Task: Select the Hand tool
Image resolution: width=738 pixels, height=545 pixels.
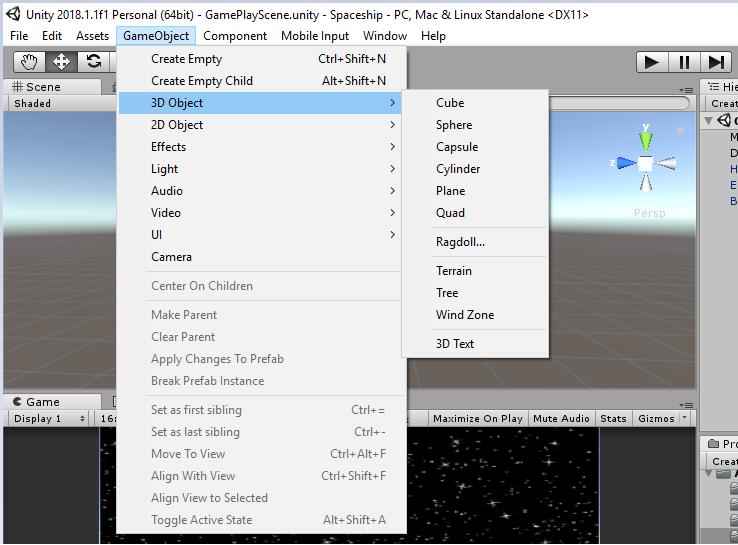Action: click(x=29, y=62)
